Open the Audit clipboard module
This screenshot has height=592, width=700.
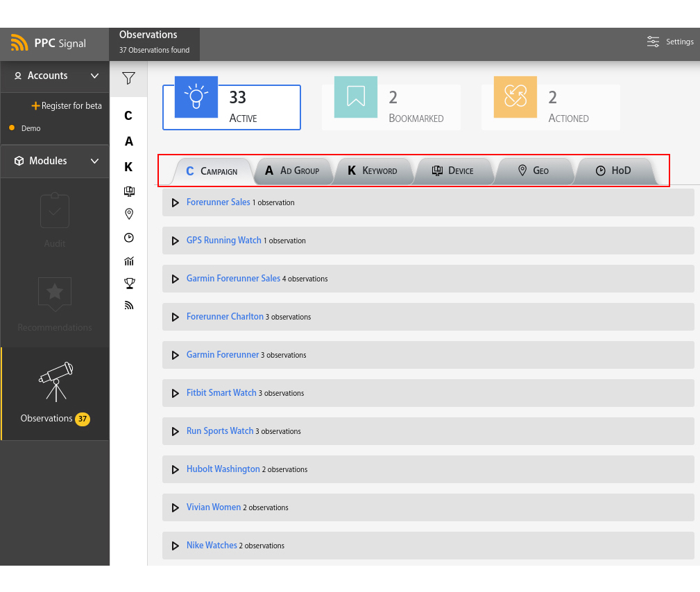tap(55, 220)
